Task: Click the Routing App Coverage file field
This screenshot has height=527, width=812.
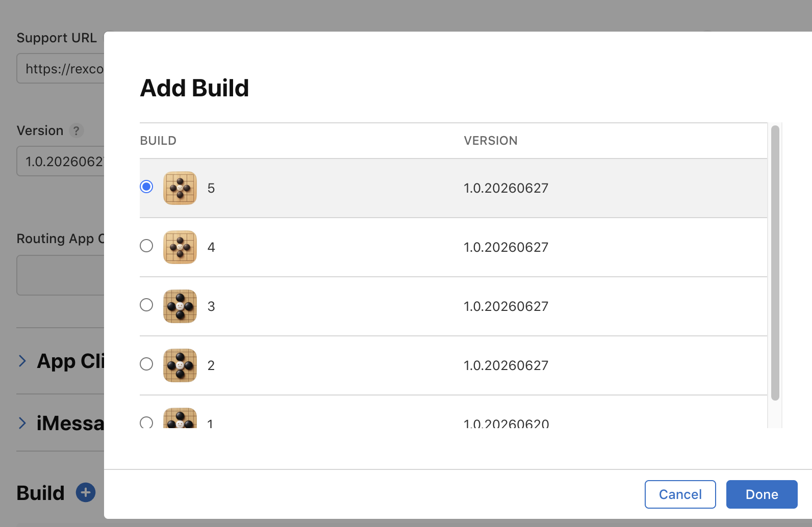Action: 60,275
